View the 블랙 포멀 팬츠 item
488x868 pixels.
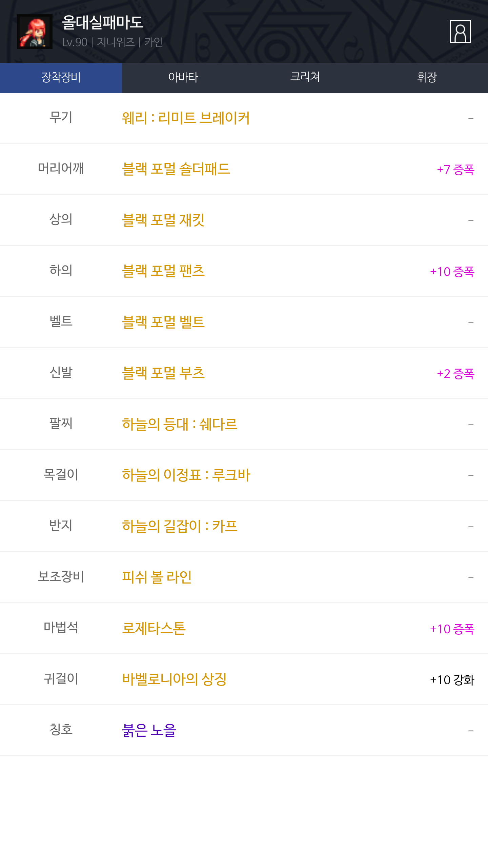(163, 271)
